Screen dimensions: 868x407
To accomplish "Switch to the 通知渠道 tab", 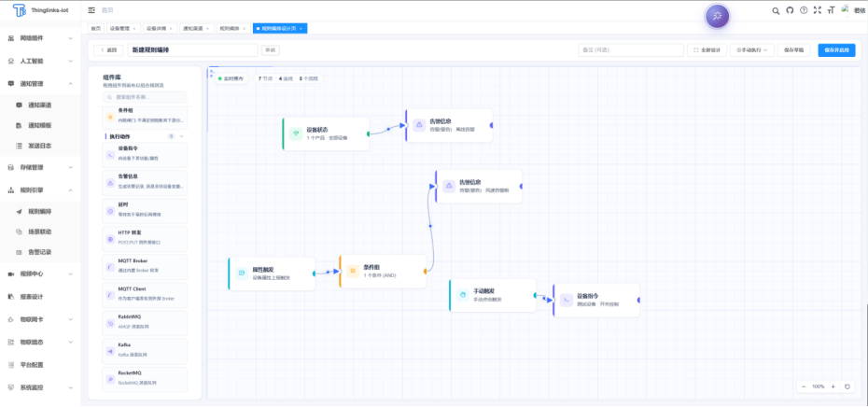I will click(195, 28).
